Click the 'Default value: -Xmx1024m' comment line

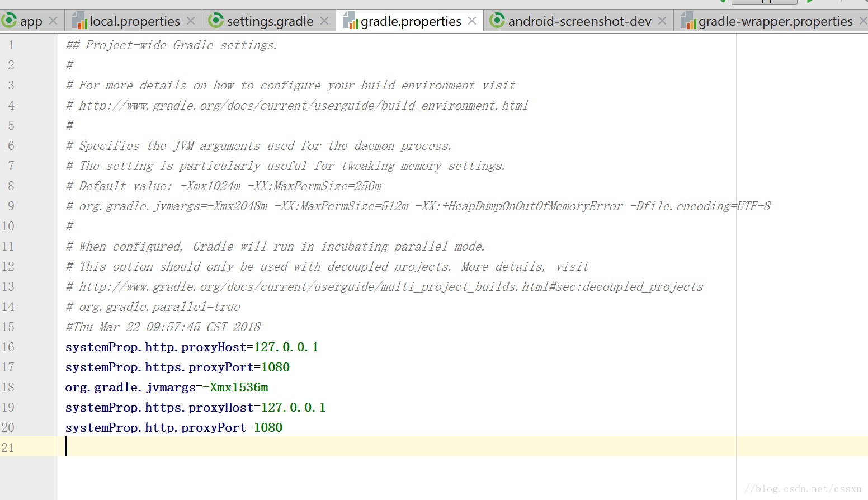[224, 186]
